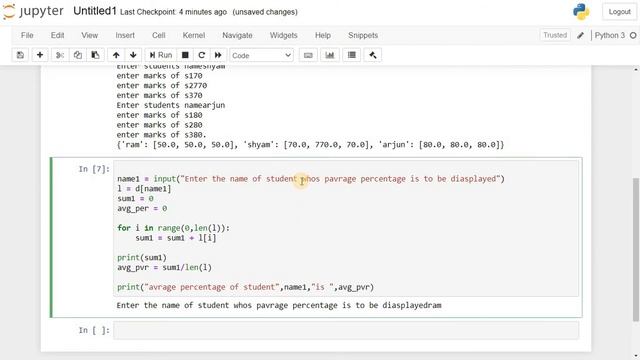Click the output prompt ending in diasplayedram
The height and width of the screenshot is (360, 640).
click(x=279, y=305)
